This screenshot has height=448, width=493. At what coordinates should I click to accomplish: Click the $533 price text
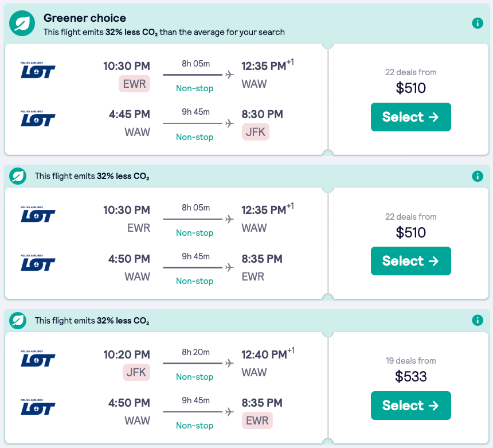(x=410, y=376)
